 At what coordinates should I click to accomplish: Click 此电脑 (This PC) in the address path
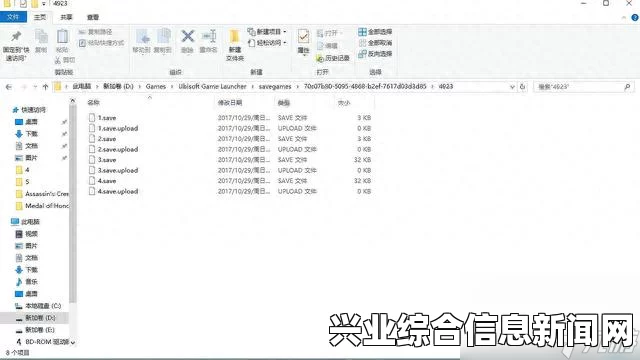[x=82, y=87]
